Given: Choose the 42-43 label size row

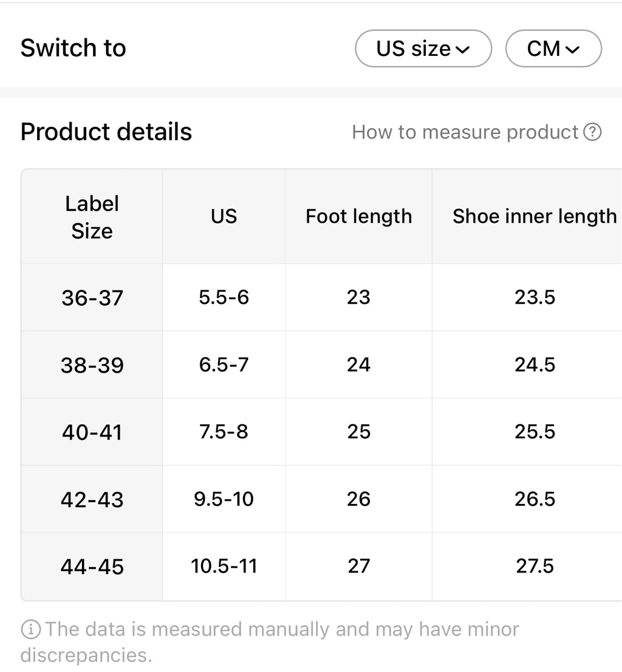Looking at the screenshot, I should [92, 500].
